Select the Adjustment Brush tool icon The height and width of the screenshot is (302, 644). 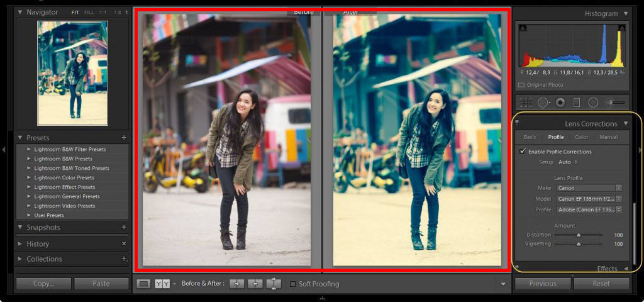615,103
